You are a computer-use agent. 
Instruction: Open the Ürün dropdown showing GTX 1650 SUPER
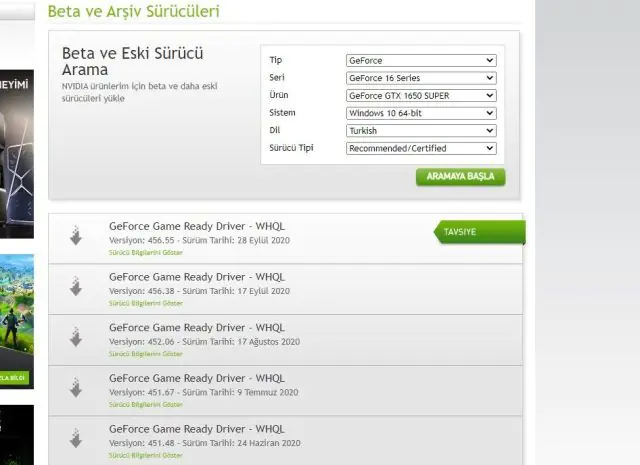click(421, 96)
